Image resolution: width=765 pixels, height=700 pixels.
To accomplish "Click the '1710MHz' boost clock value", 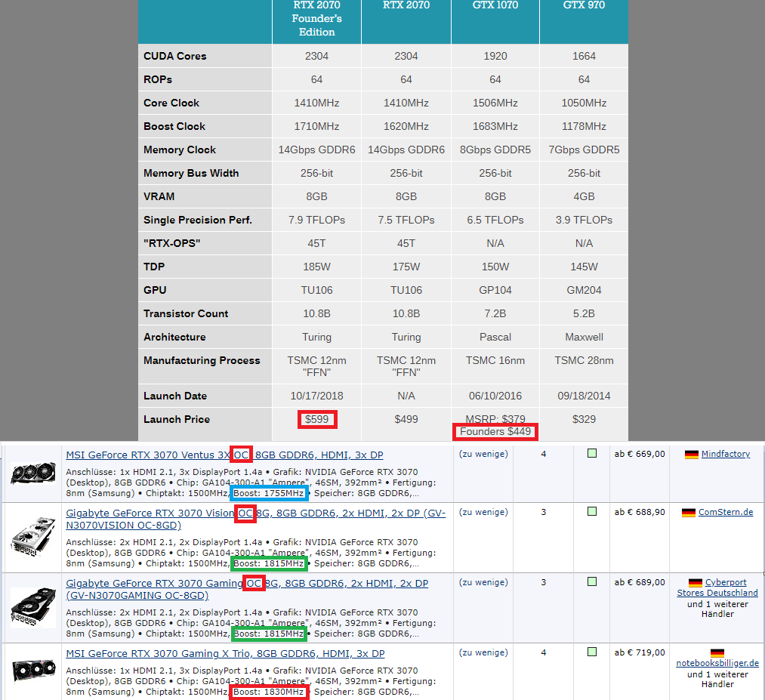I will tap(316, 126).
